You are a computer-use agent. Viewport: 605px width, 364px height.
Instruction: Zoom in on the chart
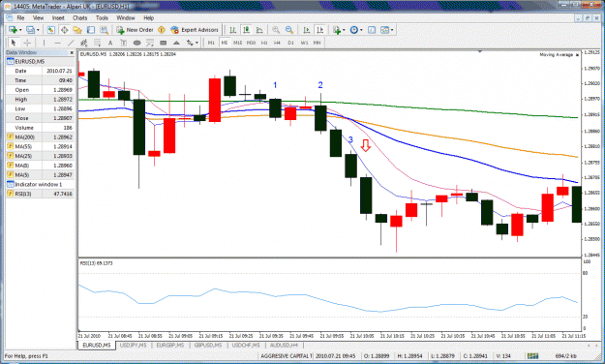pyautogui.click(x=276, y=30)
